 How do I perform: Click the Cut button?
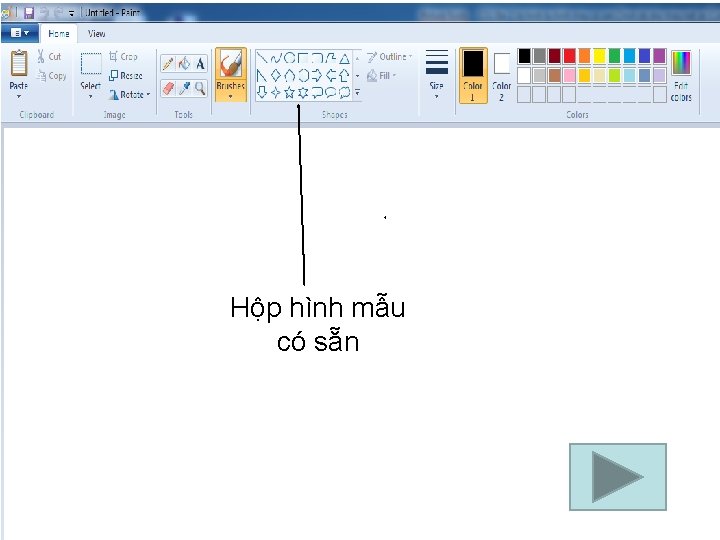tap(49, 56)
